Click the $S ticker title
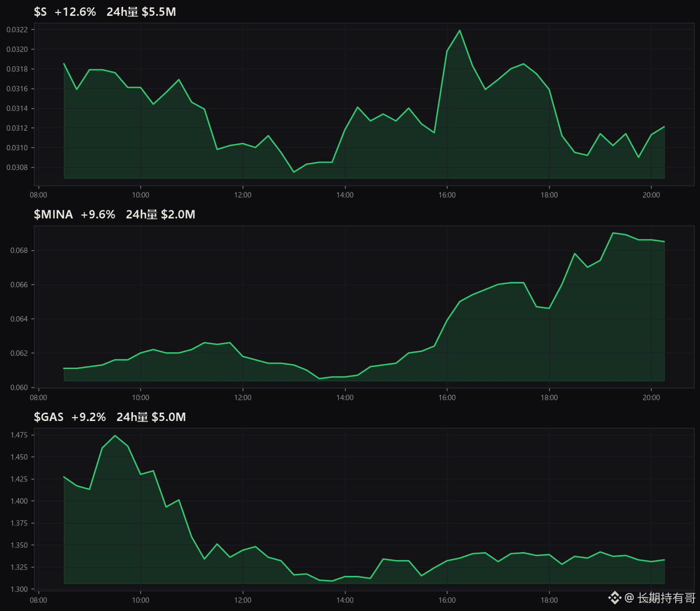The width and height of the screenshot is (700, 611). 40,12
